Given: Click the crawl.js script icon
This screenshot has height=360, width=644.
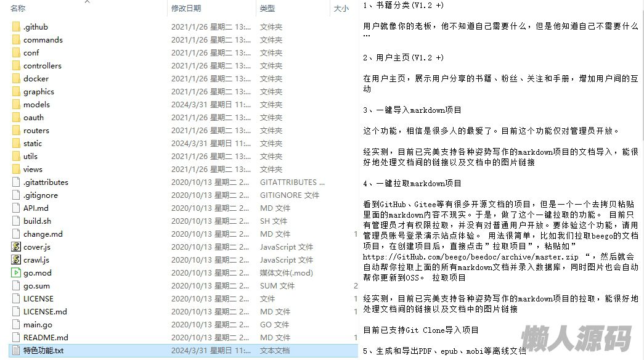Looking at the screenshot, I should pyautogui.click(x=16, y=260).
